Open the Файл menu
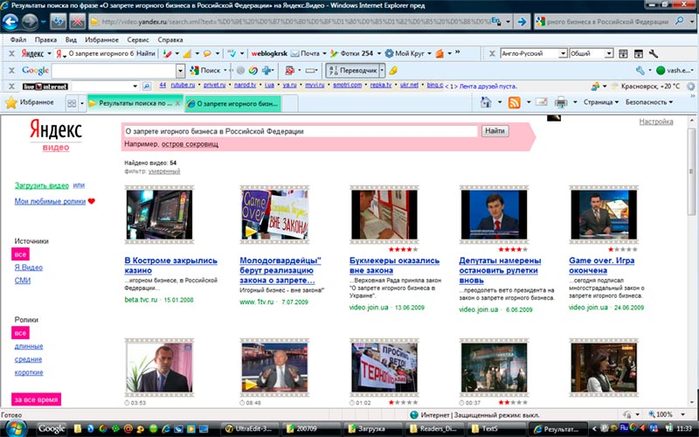699x437 pixels. [18, 40]
